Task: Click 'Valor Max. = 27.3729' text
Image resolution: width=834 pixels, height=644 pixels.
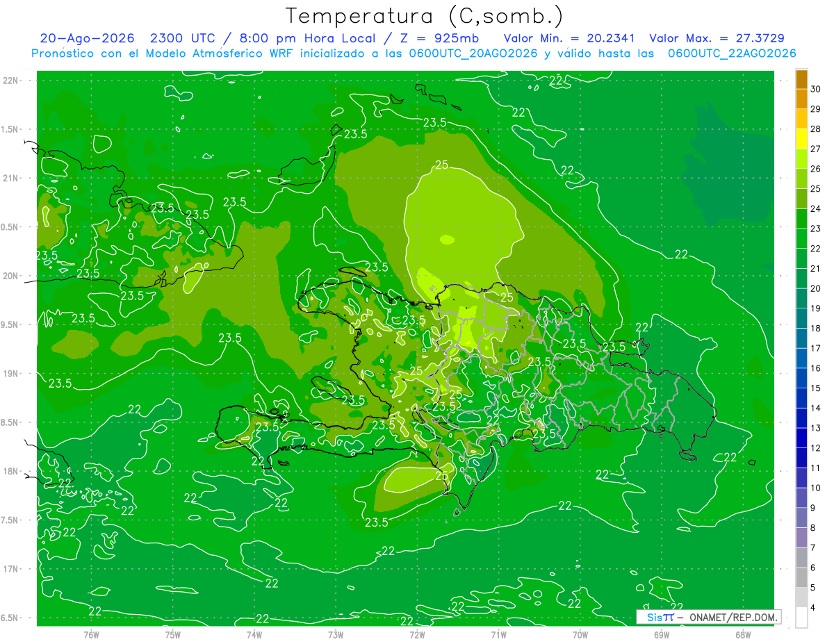Action: tap(717, 38)
